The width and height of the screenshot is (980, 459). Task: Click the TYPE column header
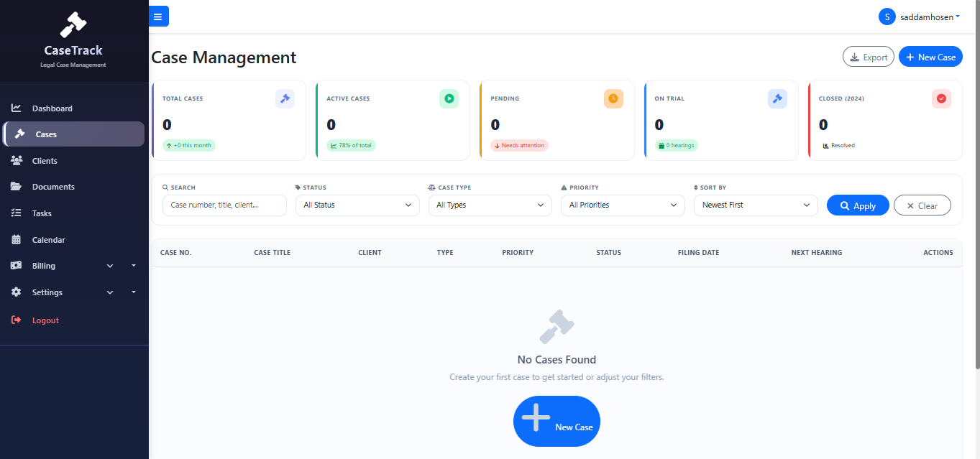pyautogui.click(x=445, y=253)
